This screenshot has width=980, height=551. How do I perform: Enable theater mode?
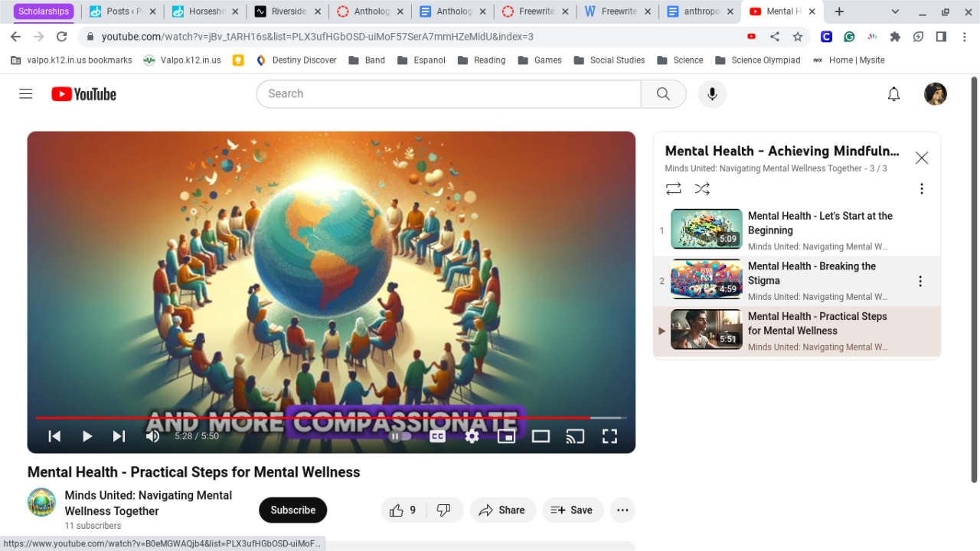tap(541, 436)
